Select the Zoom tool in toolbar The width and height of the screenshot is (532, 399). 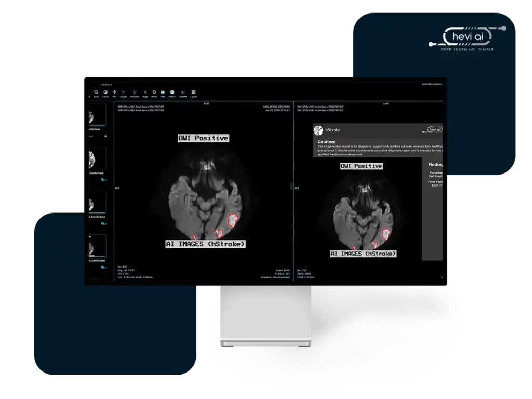pos(96,92)
